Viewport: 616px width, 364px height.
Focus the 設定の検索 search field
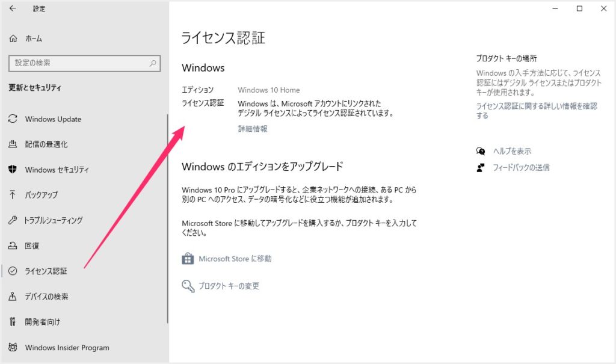tap(84, 63)
